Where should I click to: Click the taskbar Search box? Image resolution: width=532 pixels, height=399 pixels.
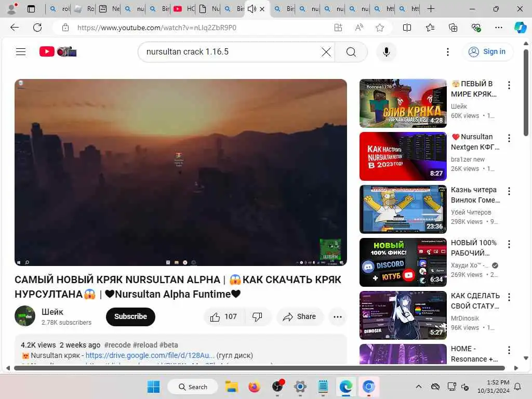(193, 387)
